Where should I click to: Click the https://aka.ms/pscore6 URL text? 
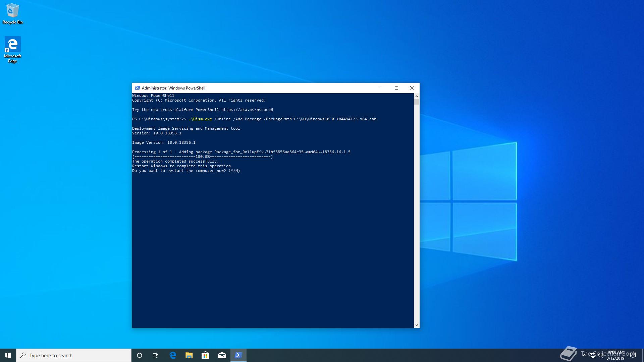pyautogui.click(x=247, y=110)
